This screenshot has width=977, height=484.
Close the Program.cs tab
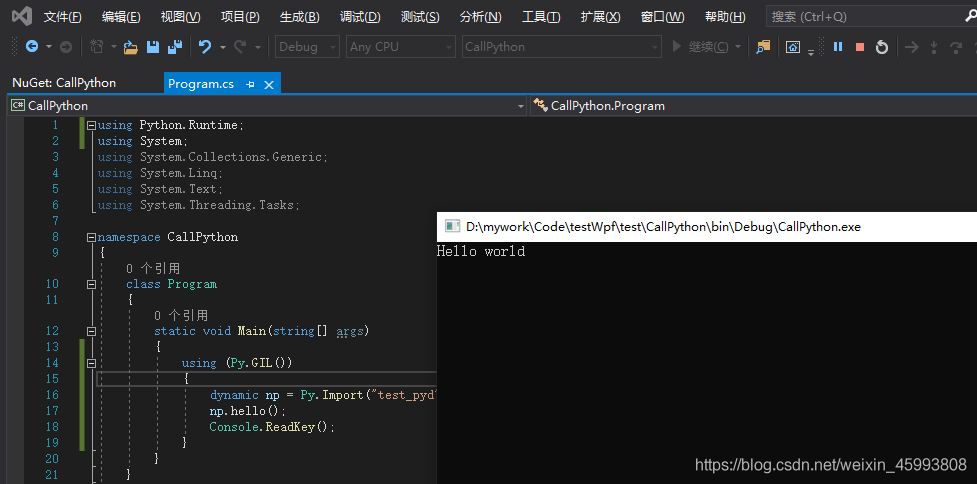pos(269,84)
